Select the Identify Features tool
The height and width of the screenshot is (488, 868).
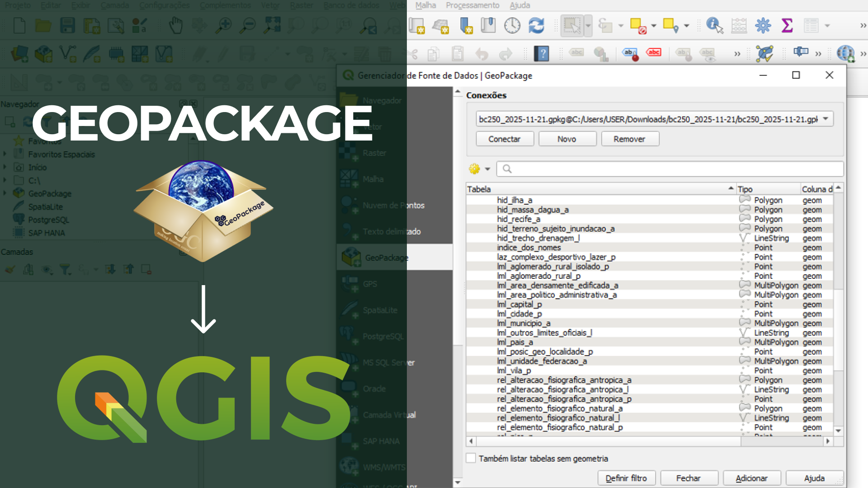pos(714,26)
